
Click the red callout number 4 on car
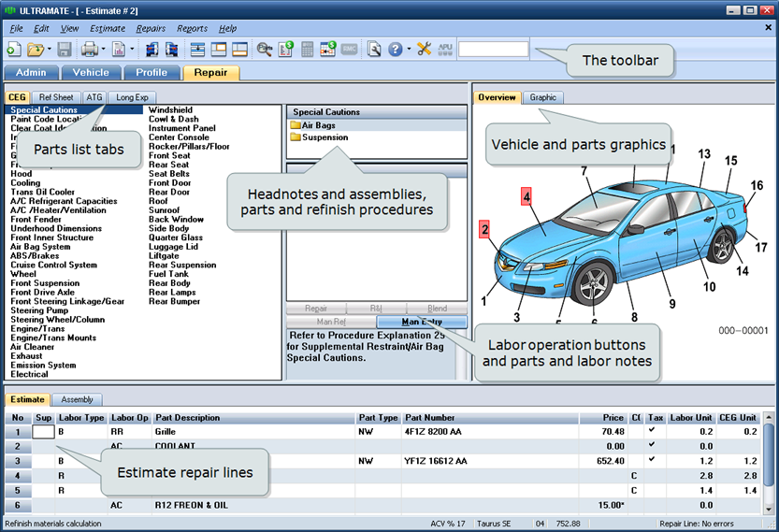click(527, 196)
